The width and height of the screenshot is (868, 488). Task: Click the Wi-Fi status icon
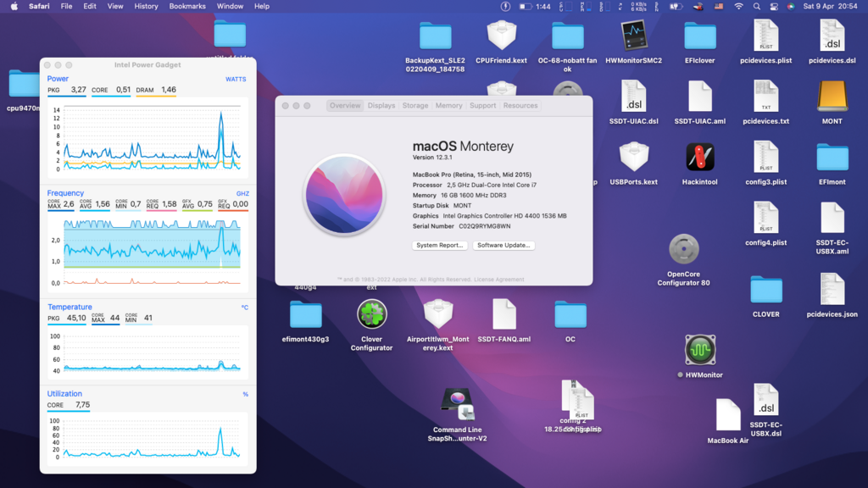pos(738,6)
